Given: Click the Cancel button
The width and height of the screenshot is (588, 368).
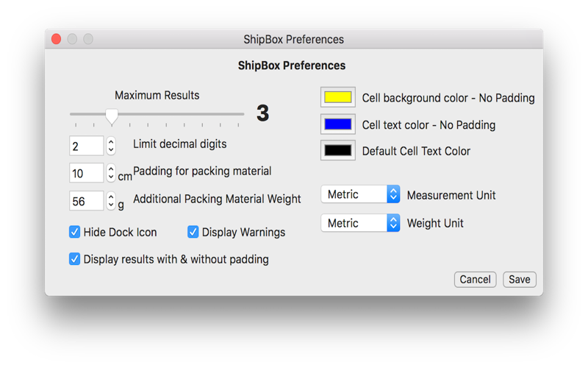Looking at the screenshot, I should click(x=475, y=280).
